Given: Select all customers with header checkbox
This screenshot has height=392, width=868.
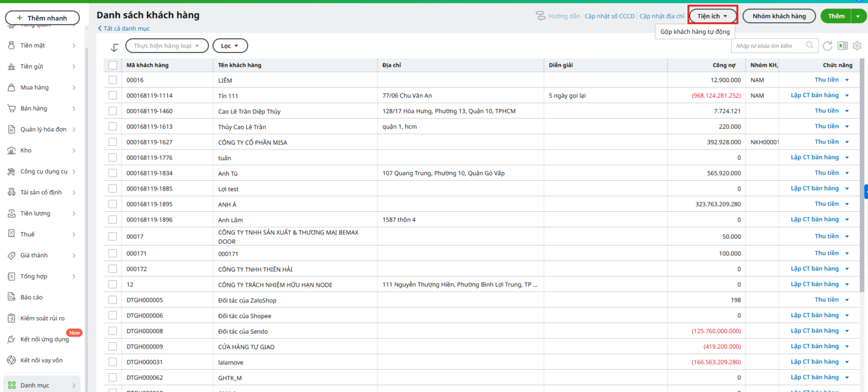Looking at the screenshot, I should coord(113,65).
